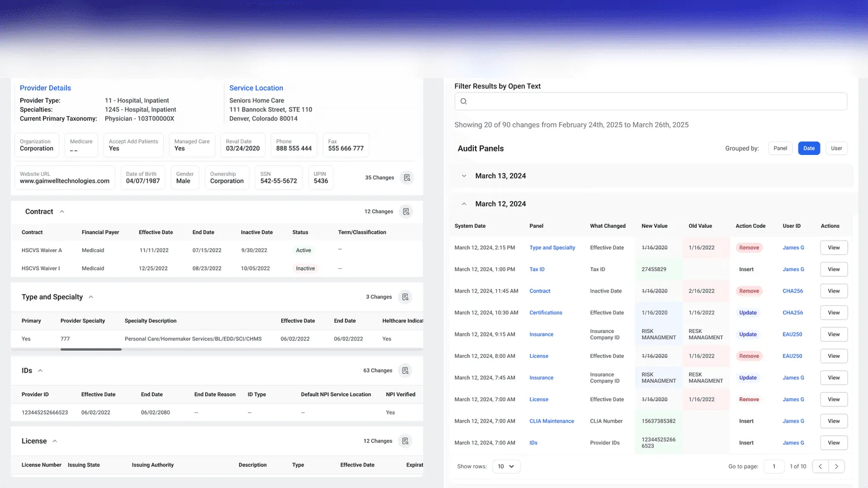Click the Remove badge in 2:15 PM row
This screenshot has height=488, width=868.
click(x=749, y=247)
